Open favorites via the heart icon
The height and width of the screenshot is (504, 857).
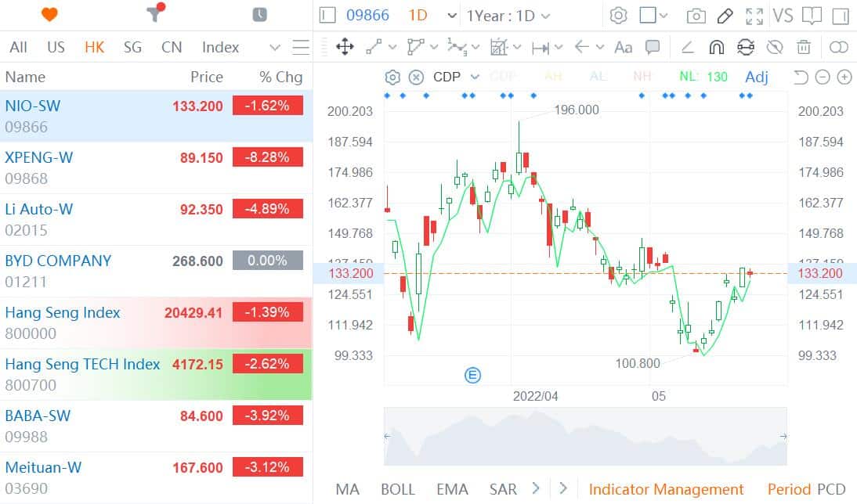47,14
